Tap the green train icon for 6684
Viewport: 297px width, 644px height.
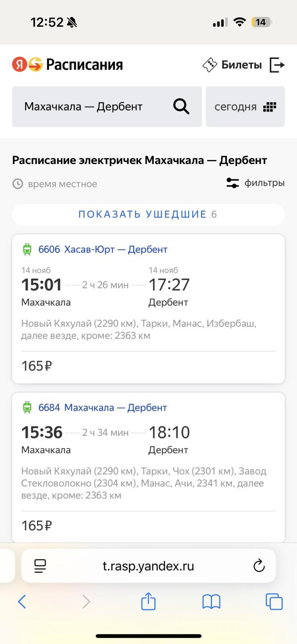click(x=27, y=408)
